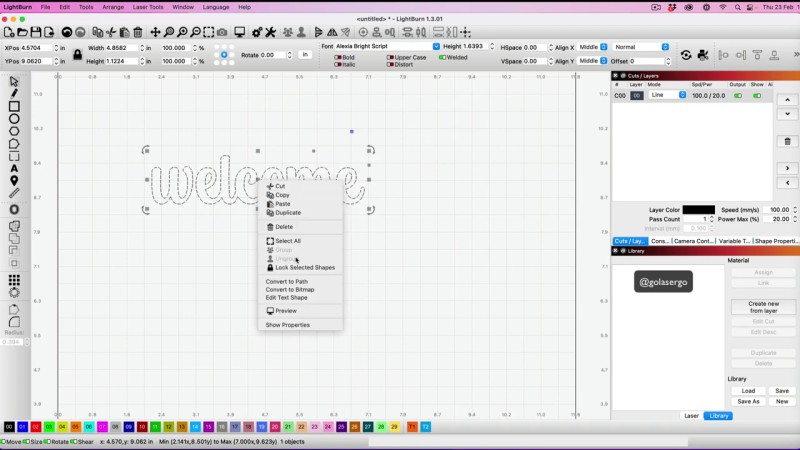Select the Create Text tool
Viewport: 800px width, 450px height.
click(14, 168)
